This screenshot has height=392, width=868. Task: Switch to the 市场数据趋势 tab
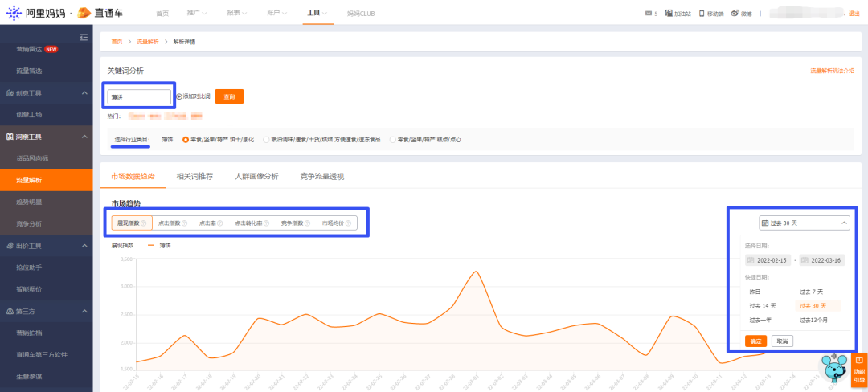[x=133, y=177]
